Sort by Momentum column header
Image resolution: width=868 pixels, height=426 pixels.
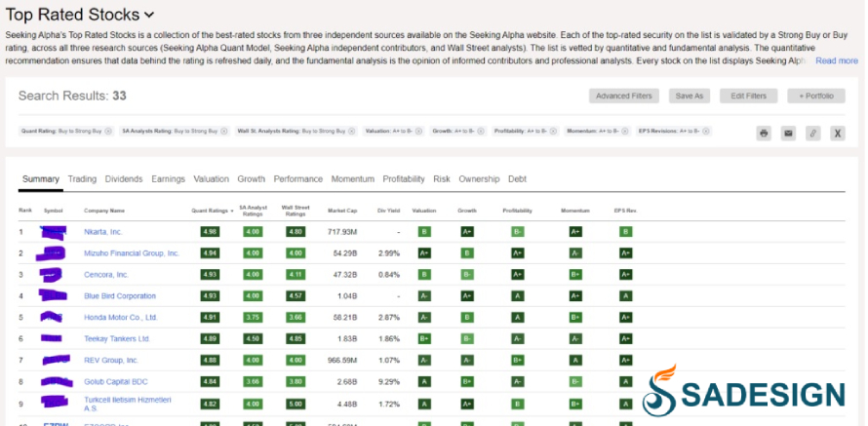click(x=574, y=211)
